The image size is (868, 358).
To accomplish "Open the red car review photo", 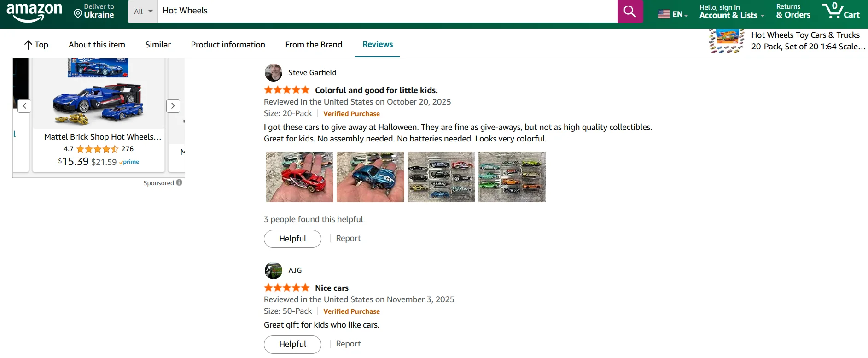I will [300, 177].
